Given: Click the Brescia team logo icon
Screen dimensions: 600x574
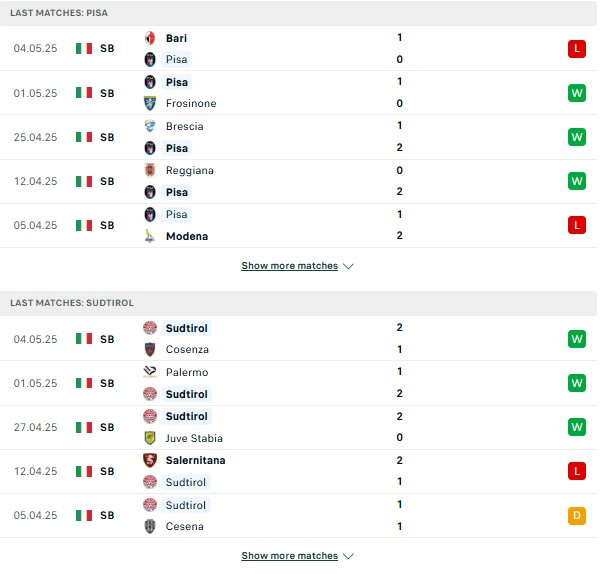Looking at the screenshot, I should click(150, 126).
